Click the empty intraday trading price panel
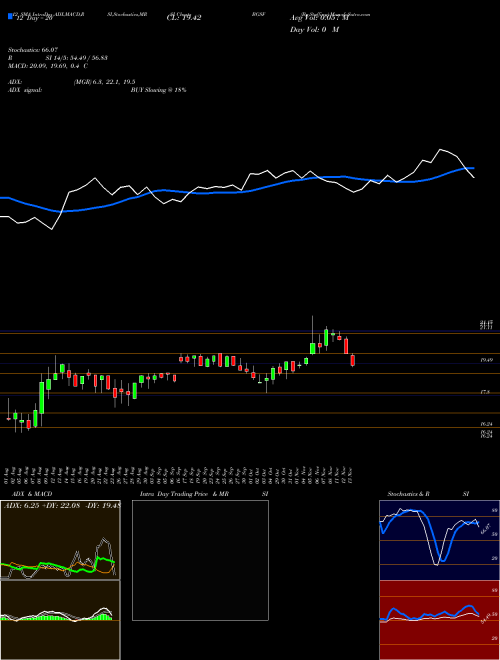 pos(200,560)
